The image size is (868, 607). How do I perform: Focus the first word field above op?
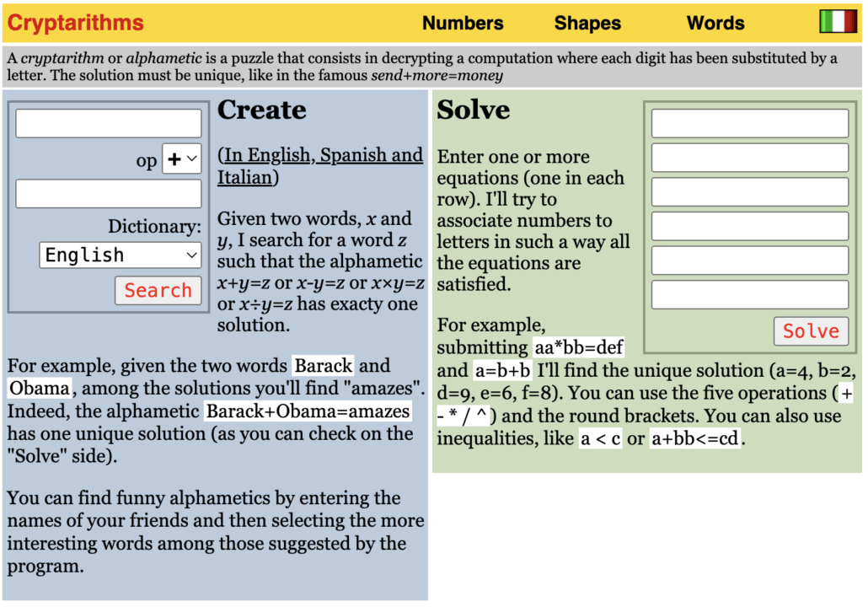click(x=109, y=123)
